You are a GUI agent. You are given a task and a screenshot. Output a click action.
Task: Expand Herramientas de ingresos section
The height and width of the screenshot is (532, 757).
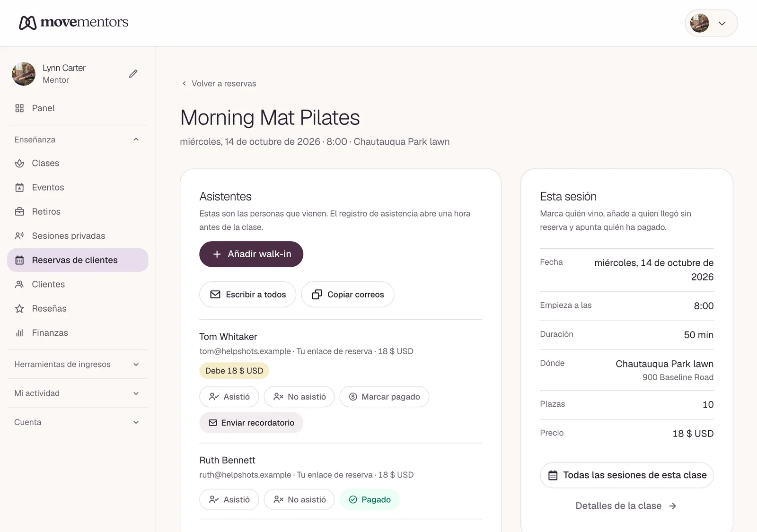[78, 364]
